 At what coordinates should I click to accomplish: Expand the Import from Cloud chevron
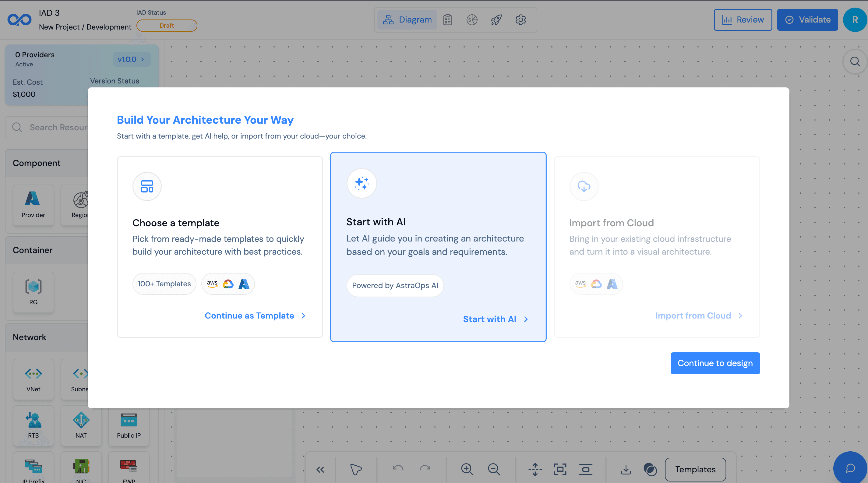(x=740, y=316)
